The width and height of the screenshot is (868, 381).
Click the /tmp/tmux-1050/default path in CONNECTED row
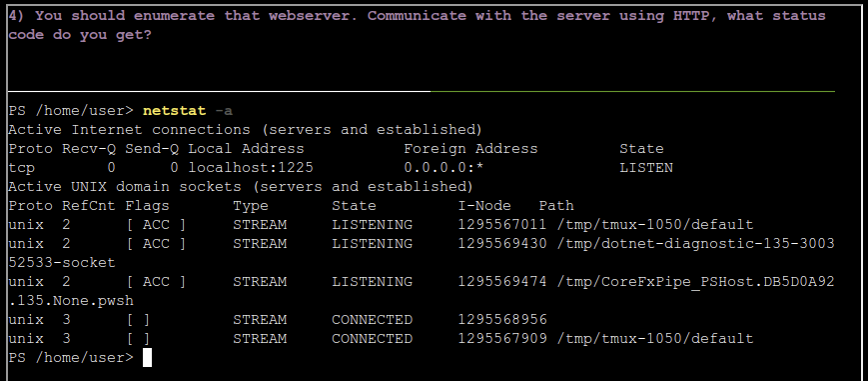coord(655,338)
